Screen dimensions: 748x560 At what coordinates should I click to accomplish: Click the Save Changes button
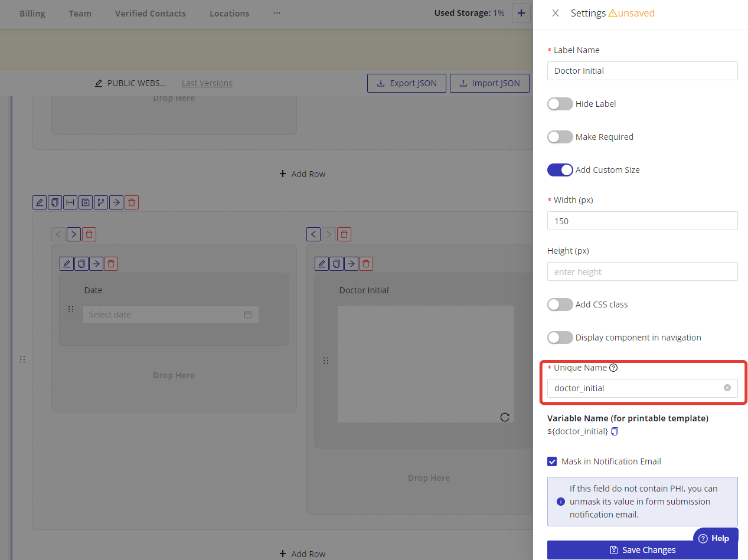642,549
